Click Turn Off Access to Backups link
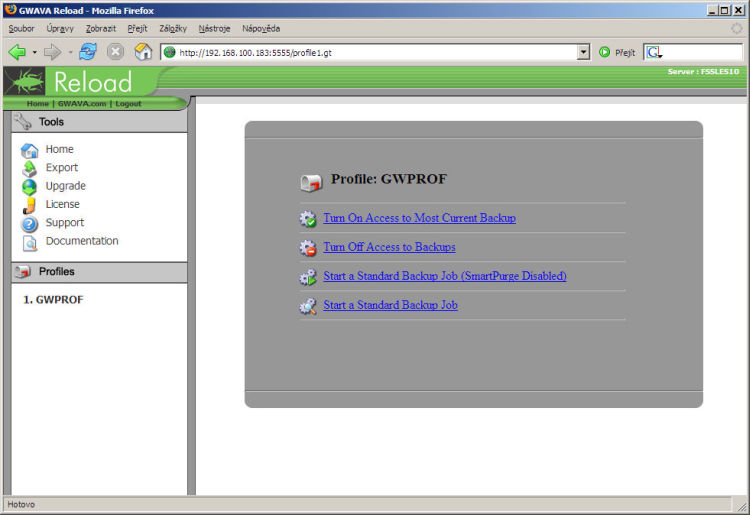The width and height of the screenshot is (750, 515). 389,247
